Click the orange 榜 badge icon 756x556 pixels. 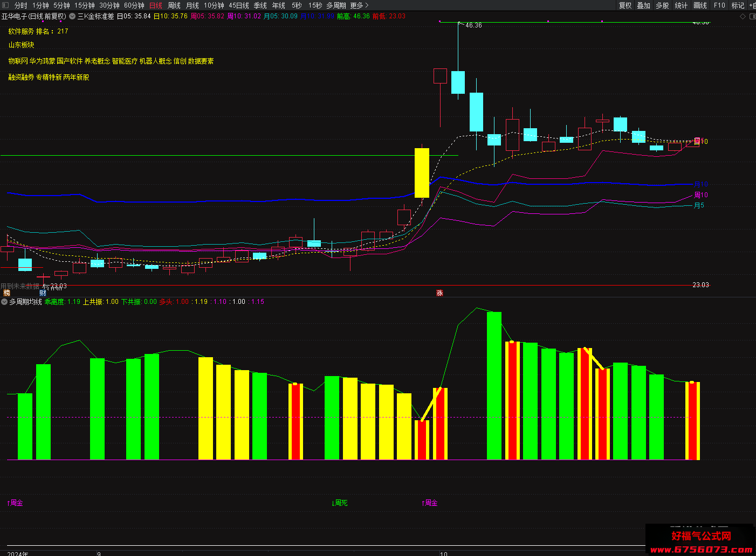tap(6, 293)
